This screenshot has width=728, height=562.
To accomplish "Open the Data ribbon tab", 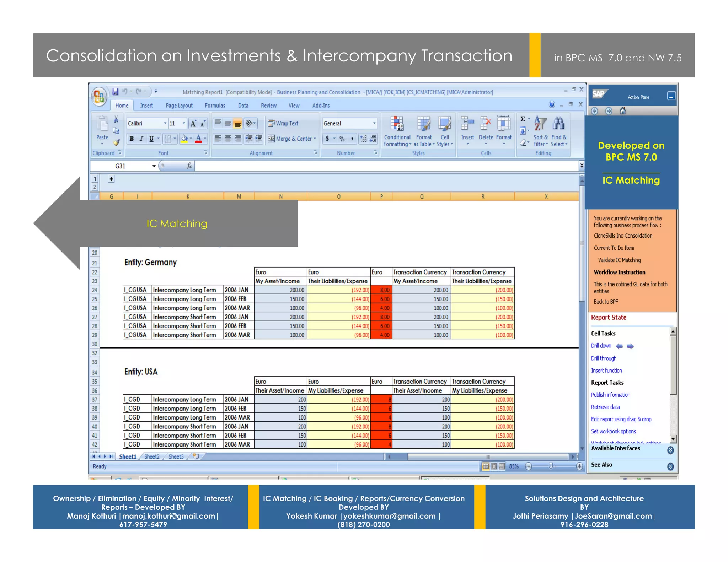I will pyautogui.click(x=243, y=106).
